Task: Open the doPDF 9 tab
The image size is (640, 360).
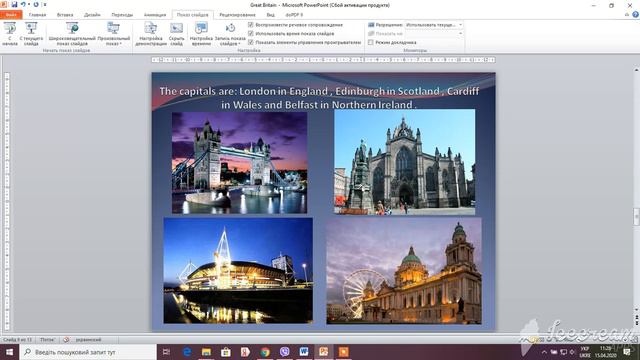Action: tap(294, 15)
